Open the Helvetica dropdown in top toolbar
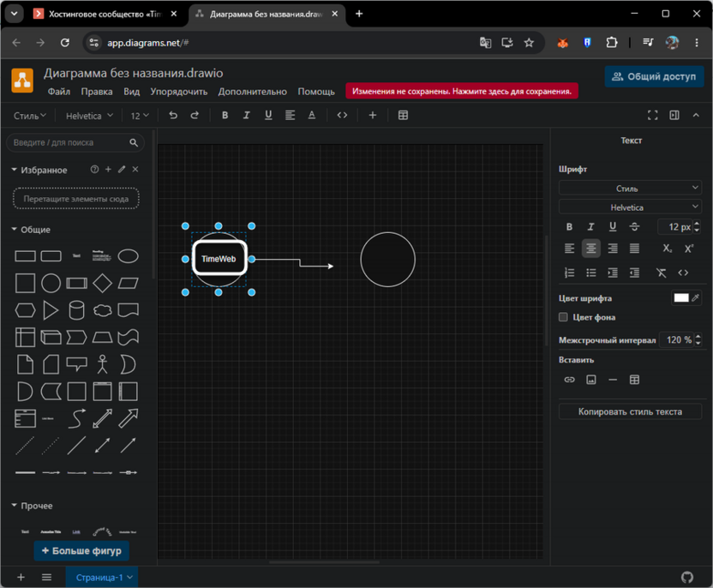The width and height of the screenshot is (713, 588). click(x=89, y=116)
